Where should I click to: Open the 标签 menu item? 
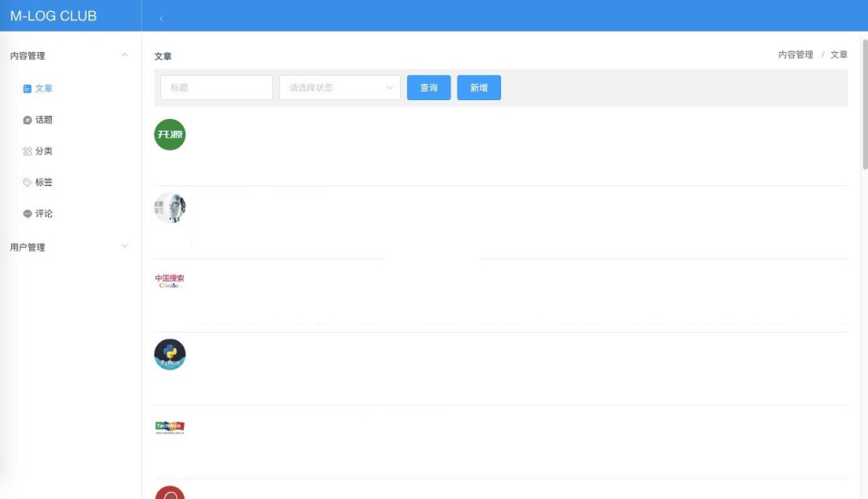[43, 182]
